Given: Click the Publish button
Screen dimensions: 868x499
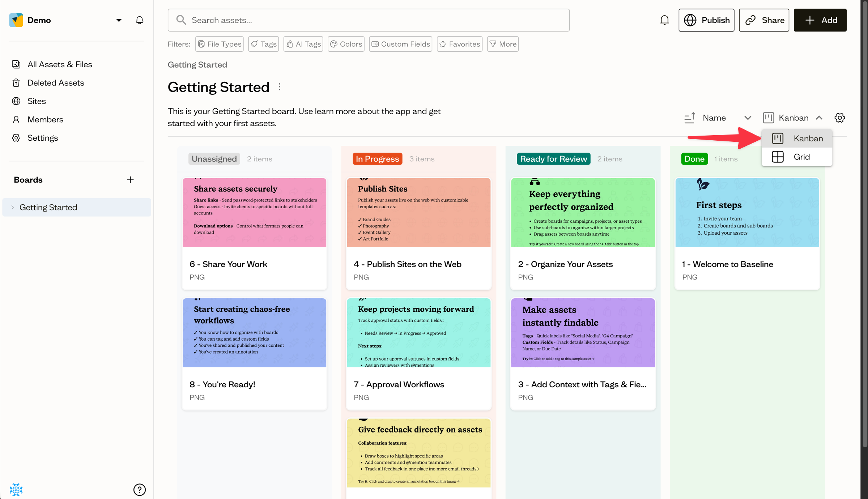Looking at the screenshot, I should coord(706,20).
